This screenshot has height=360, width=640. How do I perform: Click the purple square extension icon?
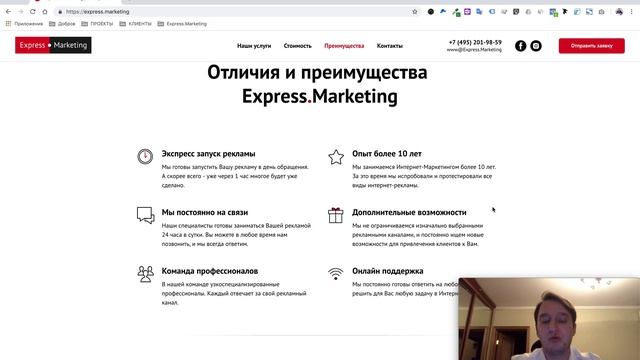(467, 12)
